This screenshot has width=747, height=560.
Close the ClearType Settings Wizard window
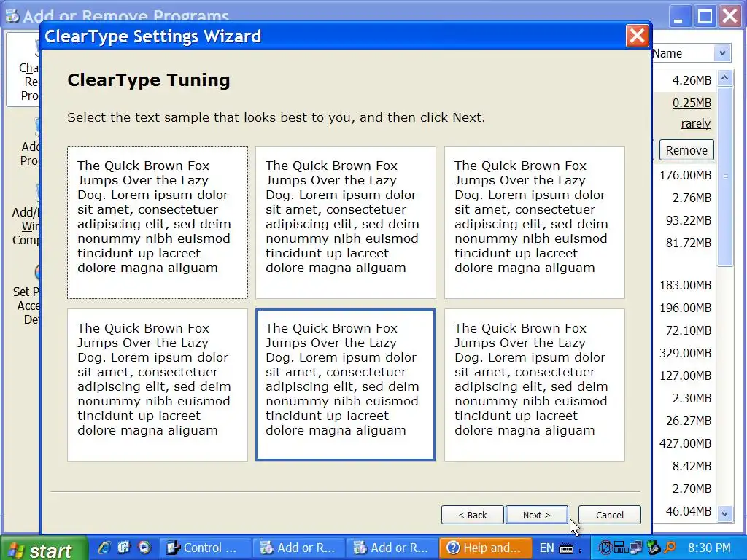638,36
